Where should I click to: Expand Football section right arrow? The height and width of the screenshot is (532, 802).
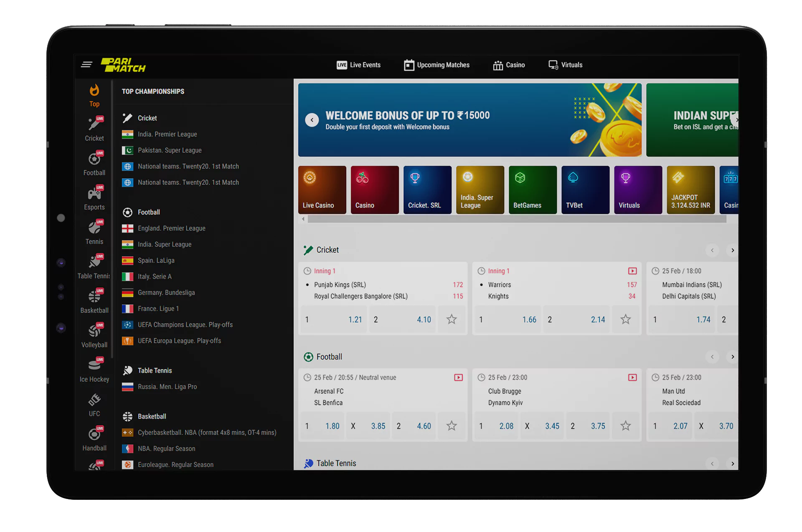(x=732, y=356)
